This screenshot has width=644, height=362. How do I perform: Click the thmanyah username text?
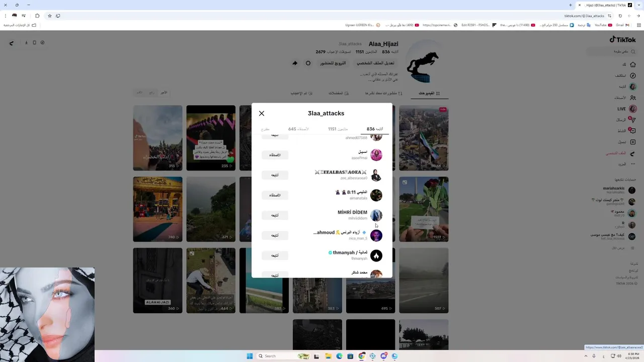(x=359, y=258)
